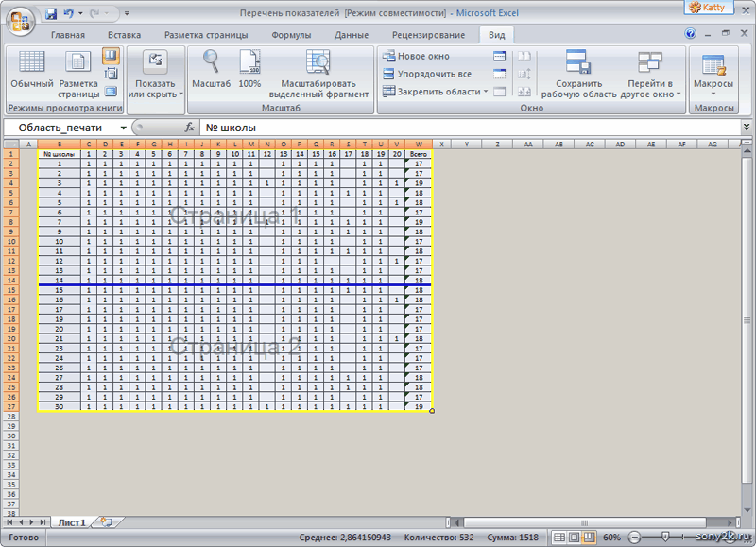Screen dimensions: 756x547
Task: Open the Масштаб zoom dialog
Action: click(211, 70)
